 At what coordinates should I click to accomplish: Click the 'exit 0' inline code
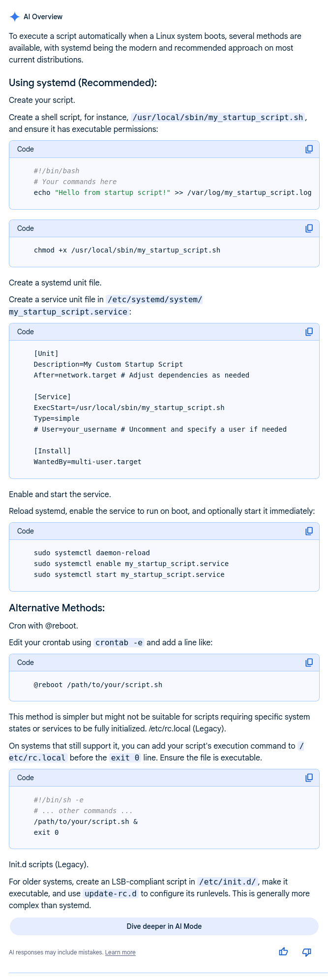point(125,758)
